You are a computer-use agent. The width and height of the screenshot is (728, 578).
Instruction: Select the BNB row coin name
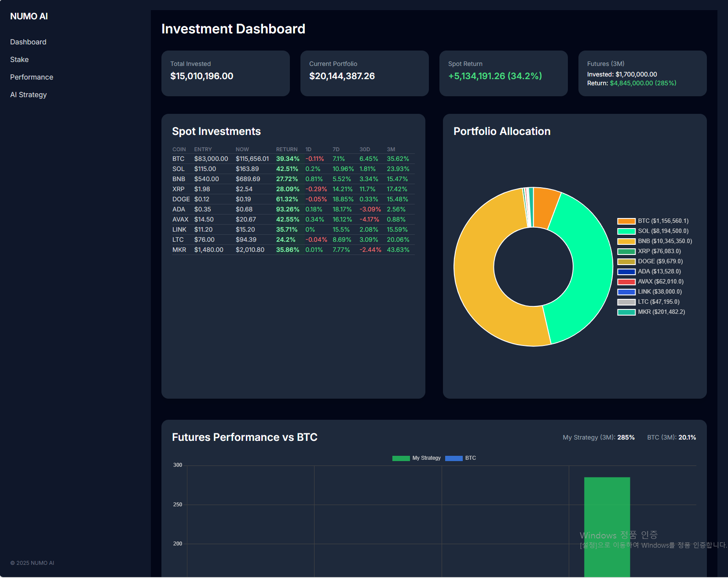[x=179, y=179]
